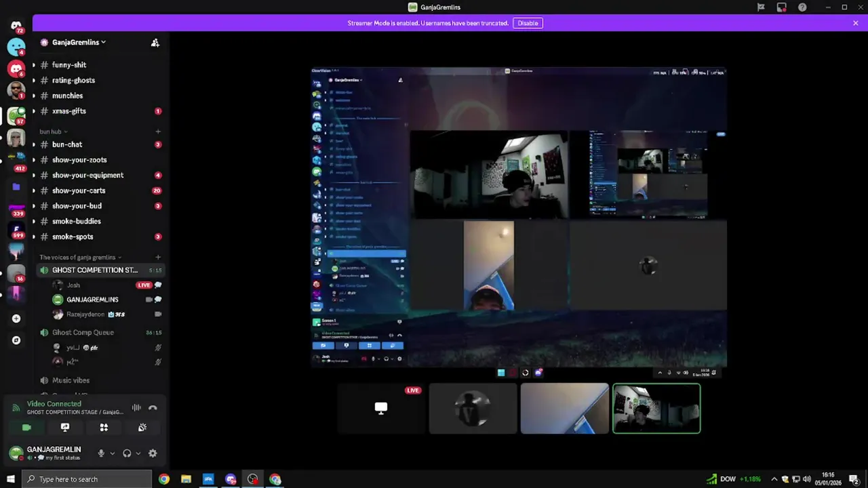Create channel in voices of ganja gremlins
The width and height of the screenshot is (868, 488).
[x=158, y=258]
